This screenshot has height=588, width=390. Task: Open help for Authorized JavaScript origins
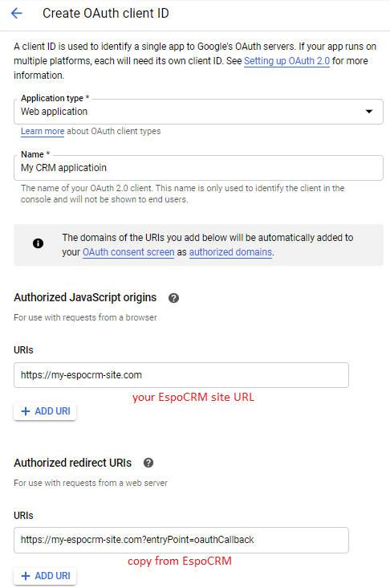(x=173, y=298)
